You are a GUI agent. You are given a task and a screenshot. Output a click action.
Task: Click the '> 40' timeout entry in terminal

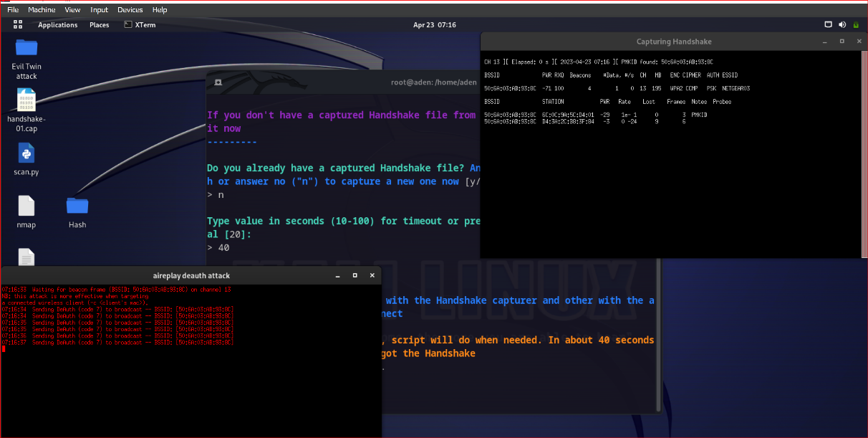pyautogui.click(x=218, y=247)
